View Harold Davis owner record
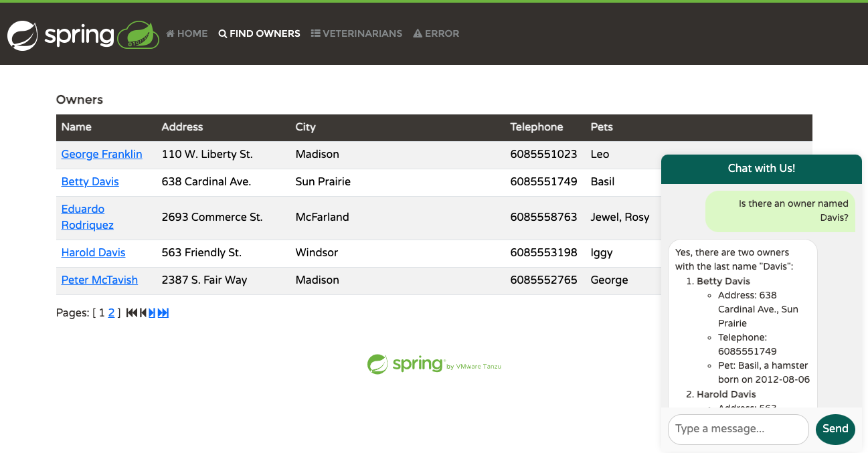Screen dimensions: 868x453 click(x=94, y=253)
